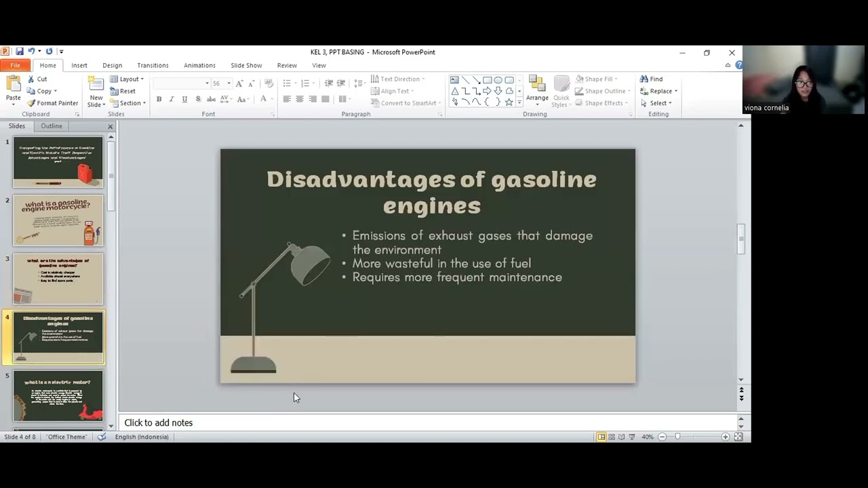Open the font name combo box
The width and height of the screenshot is (868, 488).
(181, 83)
